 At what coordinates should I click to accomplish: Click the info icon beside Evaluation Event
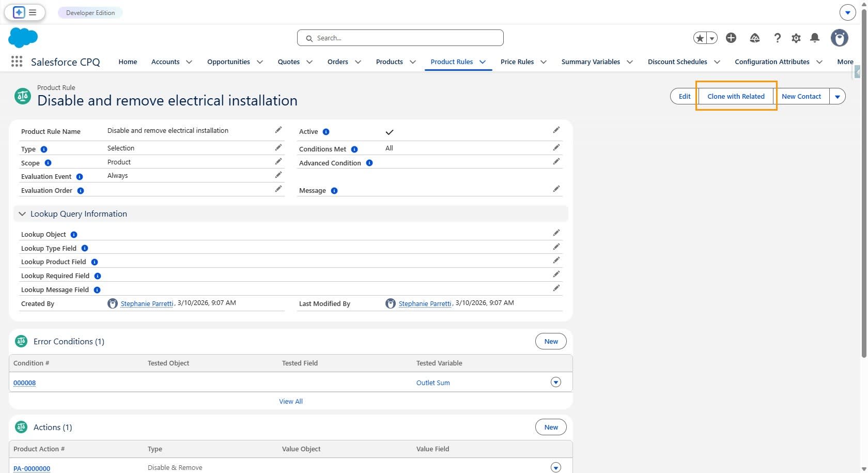coord(80,177)
